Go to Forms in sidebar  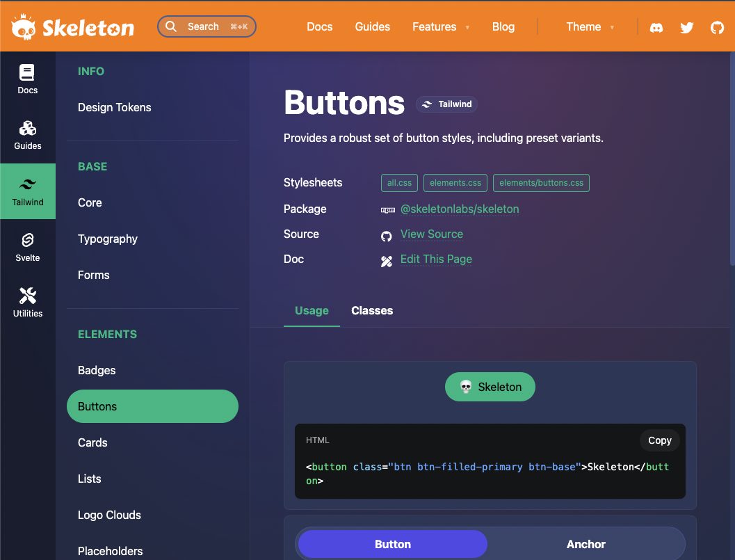pyautogui.click(x=153, y=275)
